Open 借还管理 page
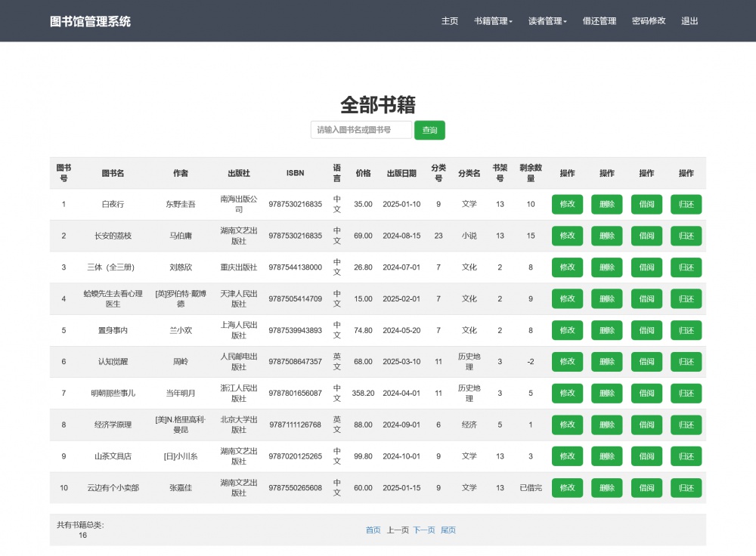The width and height of the screenshot is (756, 556). (x=600, y=21)
